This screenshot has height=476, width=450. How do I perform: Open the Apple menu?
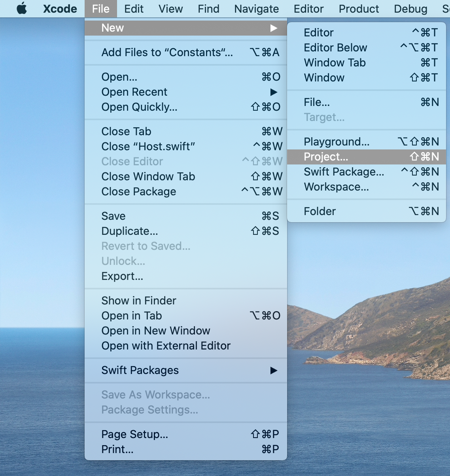point(22,9)
